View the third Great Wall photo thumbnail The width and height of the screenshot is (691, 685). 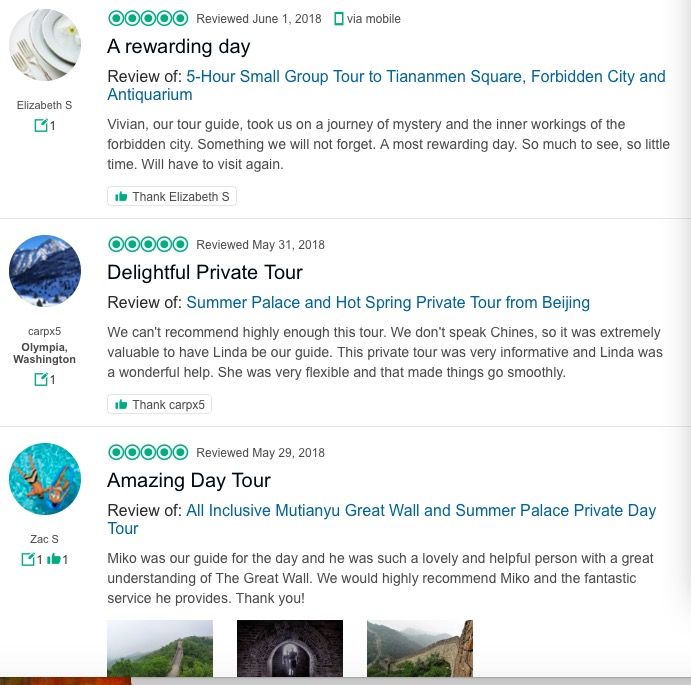(x=420, y=648)
